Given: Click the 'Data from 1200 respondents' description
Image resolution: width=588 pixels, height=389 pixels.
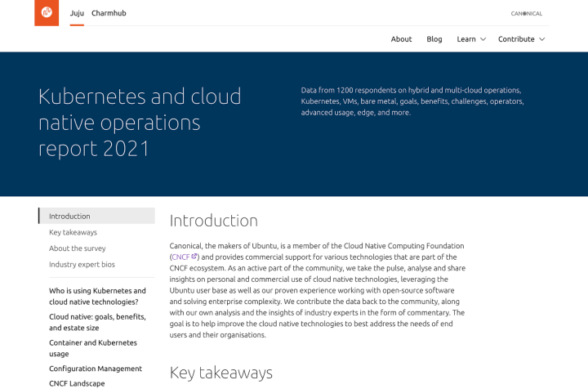Looking at the screenshot, I should point(412,101).
